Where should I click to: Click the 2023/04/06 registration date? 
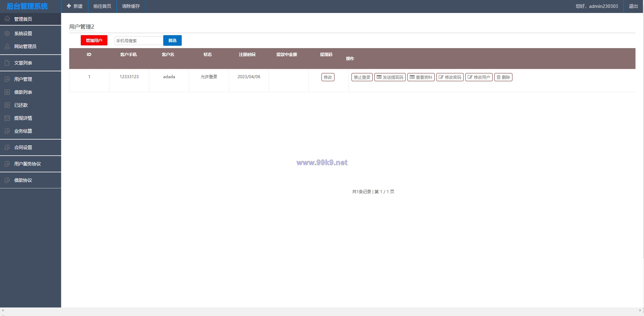pos(249,77)
